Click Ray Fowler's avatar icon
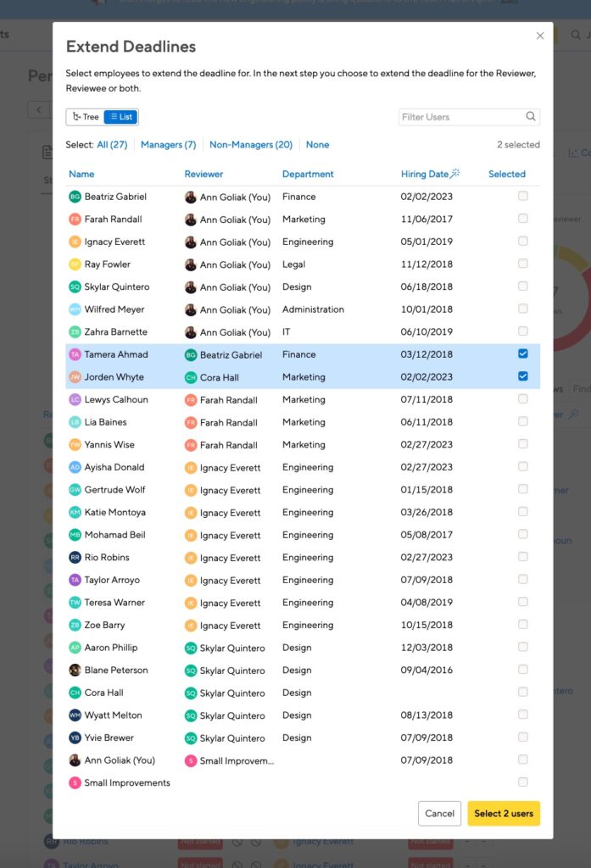The height and width of the screenshot is (868, 591). pyautogui.click(x=75, y=264)
